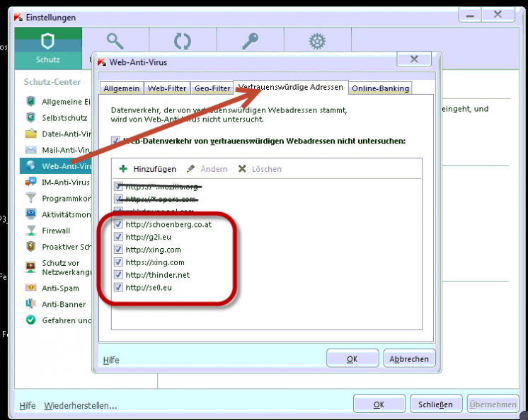Open Hilfe link in Einstellungen window
The image size is (528, 420).
coord(28,405)
